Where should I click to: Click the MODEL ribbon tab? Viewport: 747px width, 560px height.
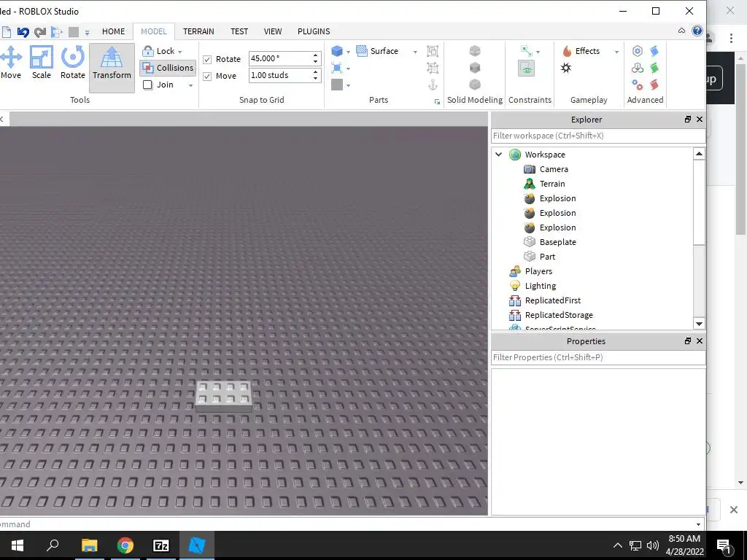click(154, 31)
